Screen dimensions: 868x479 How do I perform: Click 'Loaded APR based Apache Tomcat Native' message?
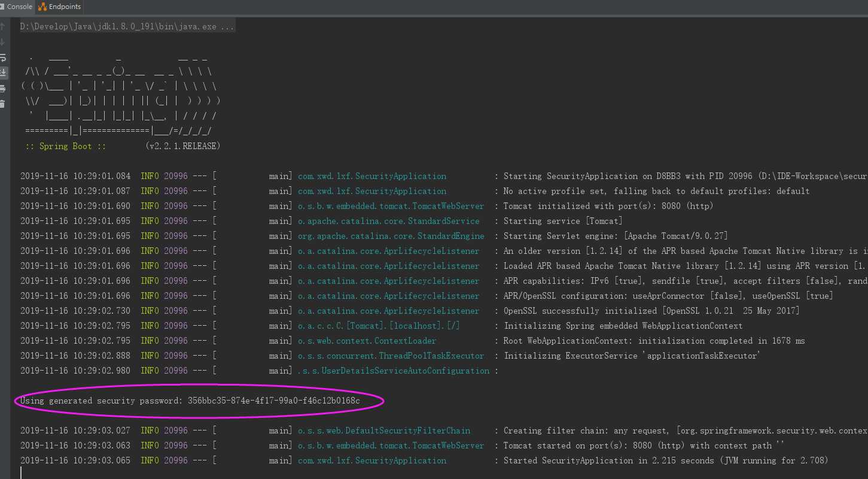(x=685, y=266)
